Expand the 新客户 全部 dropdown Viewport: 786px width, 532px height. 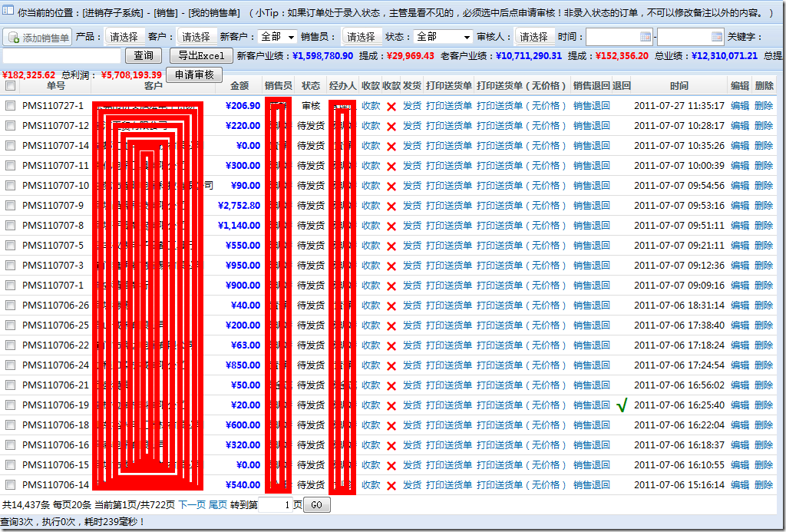click(278, 37)
